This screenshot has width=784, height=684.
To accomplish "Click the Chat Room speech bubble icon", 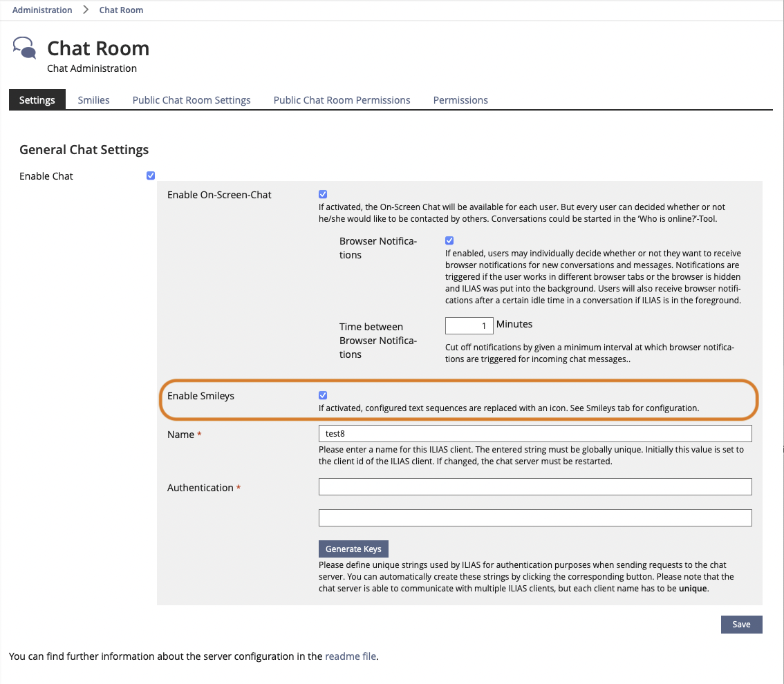I will [25, 48].
